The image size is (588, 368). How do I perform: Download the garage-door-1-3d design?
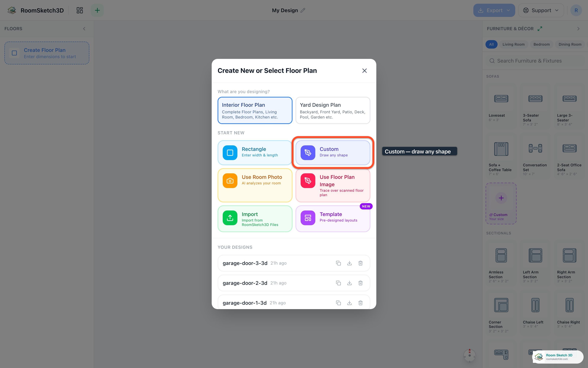[x=349, y=303]
